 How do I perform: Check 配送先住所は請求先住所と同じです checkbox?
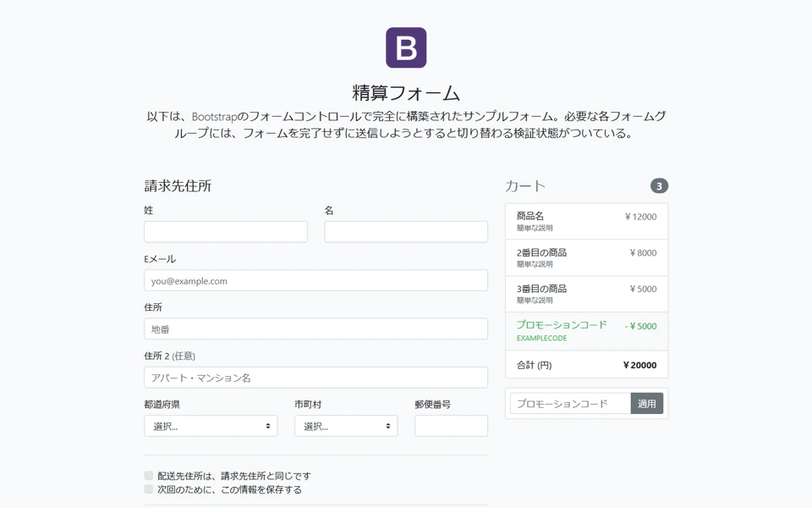coord(149,476)
